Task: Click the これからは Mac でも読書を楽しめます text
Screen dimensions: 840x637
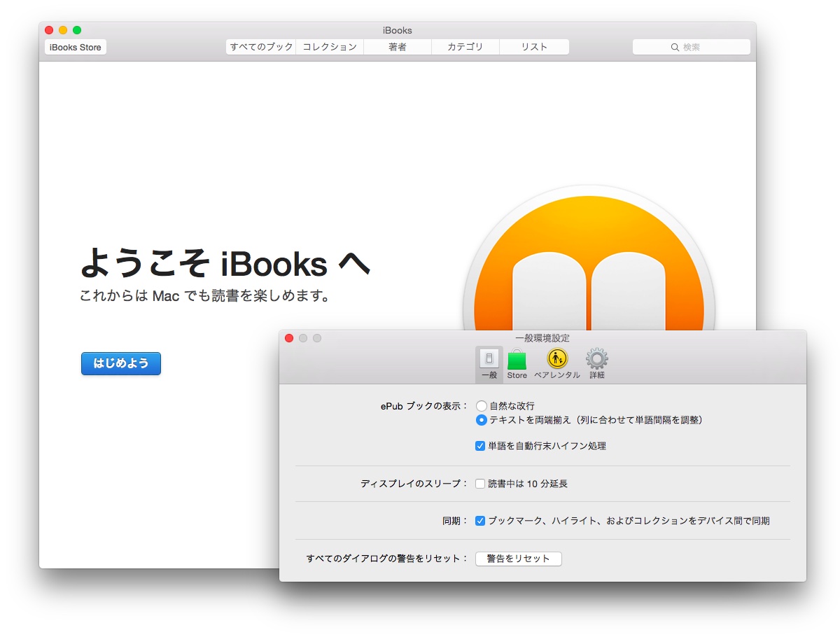Action: click(205, 296)
